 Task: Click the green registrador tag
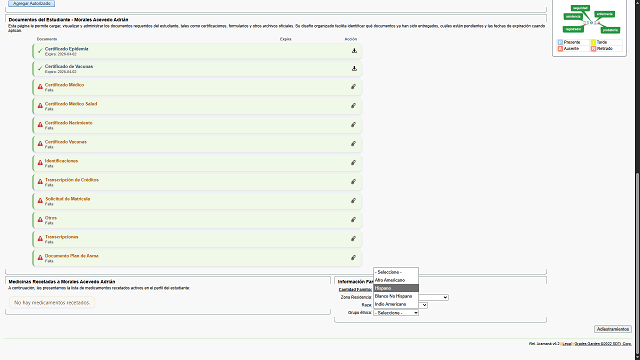pyautogui.click(x=573, y=29)
